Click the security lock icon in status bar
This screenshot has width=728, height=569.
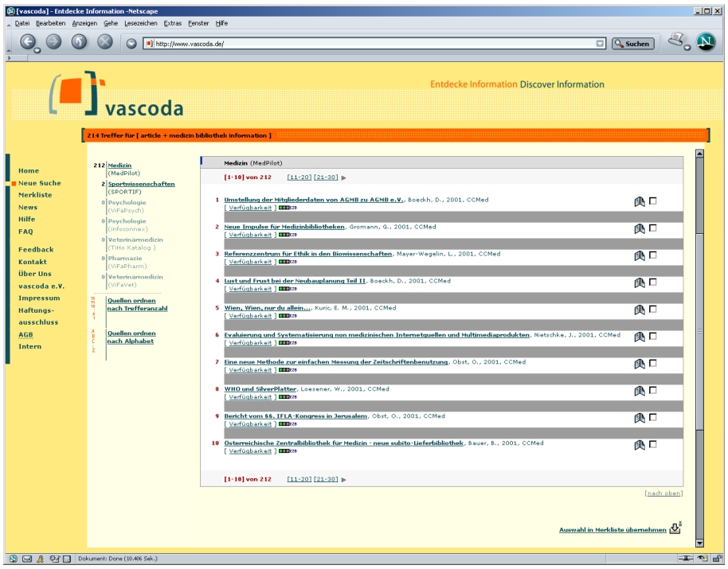click(x=718, y=559)
